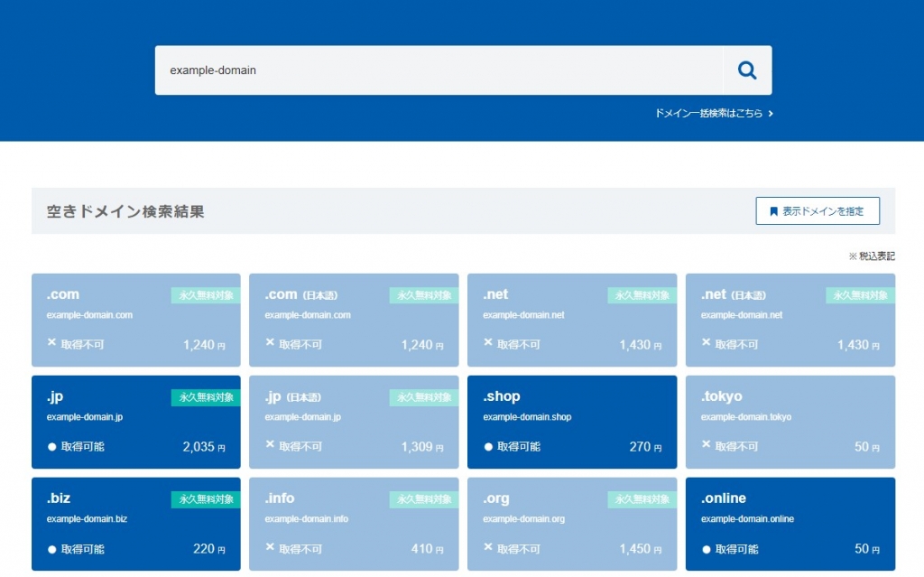Choose the .online domain card
This screenshot has height=577, width=924.
click(790, 524)
